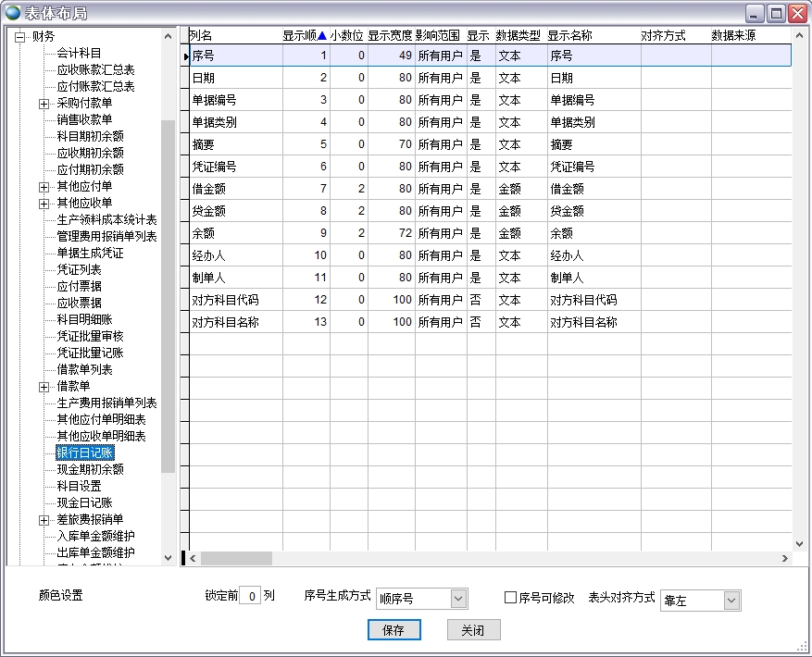This screenshot has height=657, width=812.
Task: Expand the 差旅费报销单 tree node
Action: click(44, 520)
